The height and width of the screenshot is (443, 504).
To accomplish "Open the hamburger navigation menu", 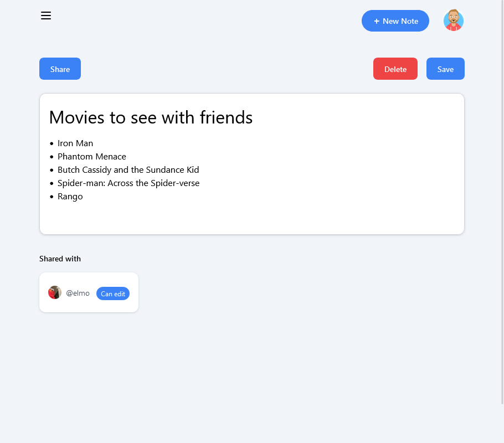I will point(46,16).
